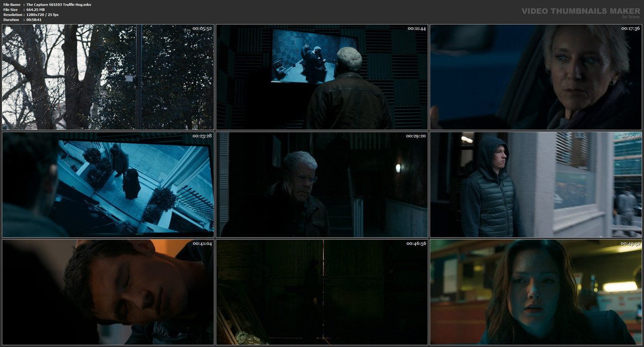The width and height of the screenshot is (644, 347).
Task: Select the thumbnail timestamped 00:49:52
Action: click(x=536, y=292)
